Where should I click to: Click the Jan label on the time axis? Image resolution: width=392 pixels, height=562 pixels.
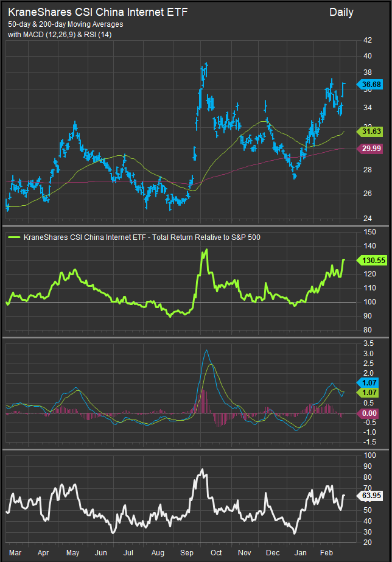[x=300, y=553]
